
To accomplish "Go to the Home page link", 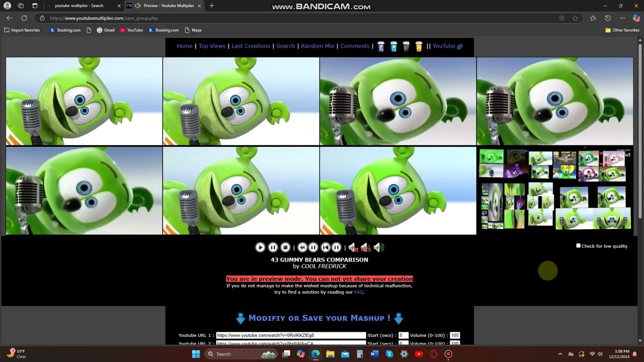I will (x=185, y=46).
